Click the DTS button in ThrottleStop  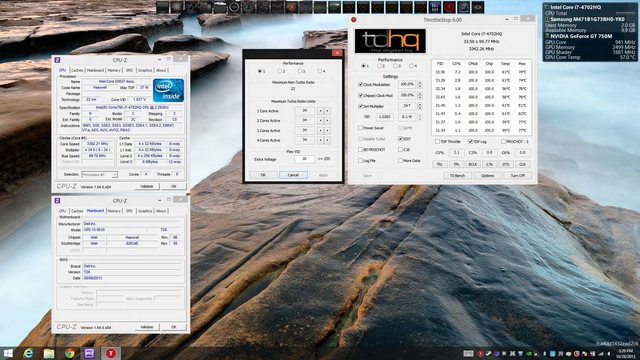[x=506, y=164]
